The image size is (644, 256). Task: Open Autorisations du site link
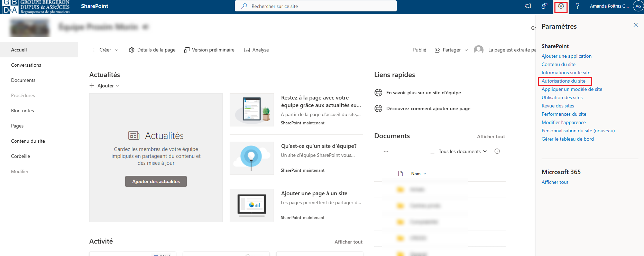[563, 81]
